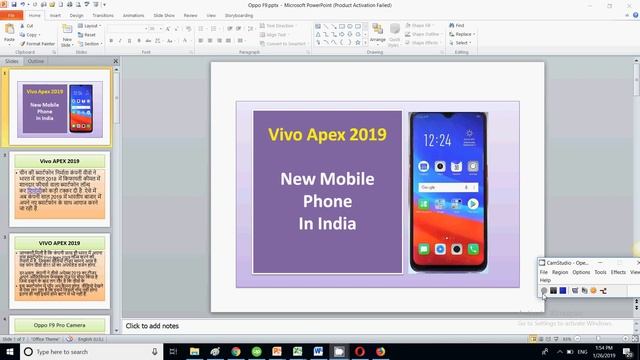Open the Section dropdown
The width and height of the screenshot is (640, 360).
click(x=89, y=44)
